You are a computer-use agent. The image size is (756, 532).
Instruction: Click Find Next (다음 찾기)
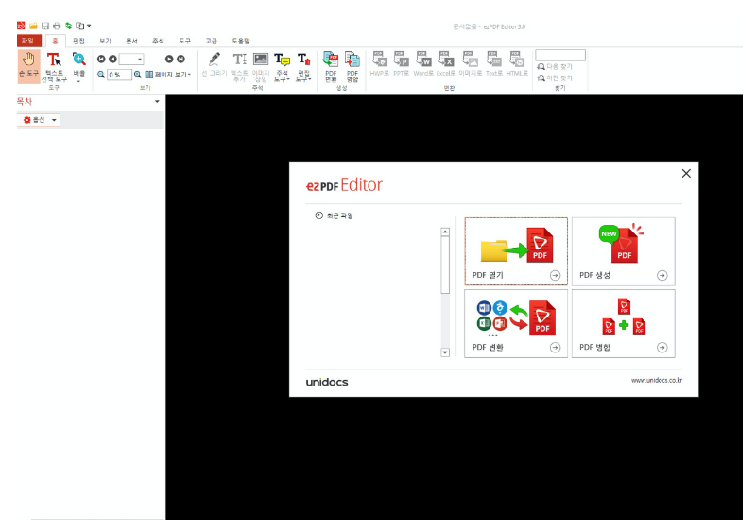[555, 66]
